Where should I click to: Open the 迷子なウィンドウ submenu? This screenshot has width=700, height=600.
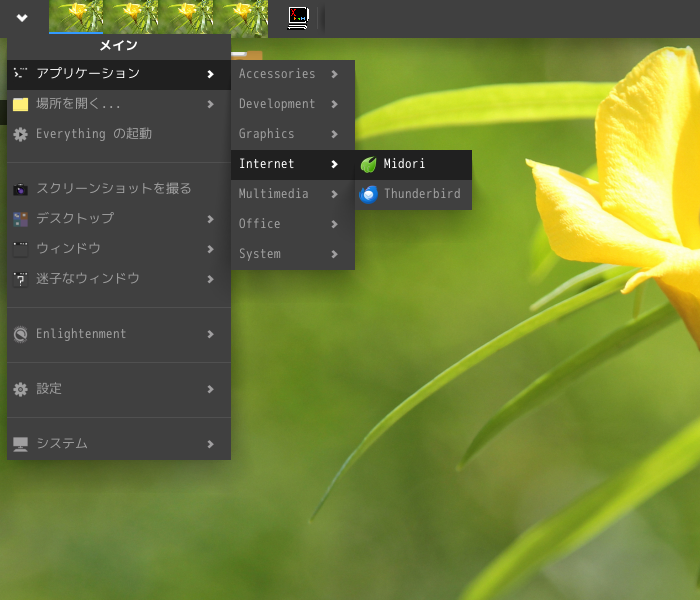click(119, 279)
